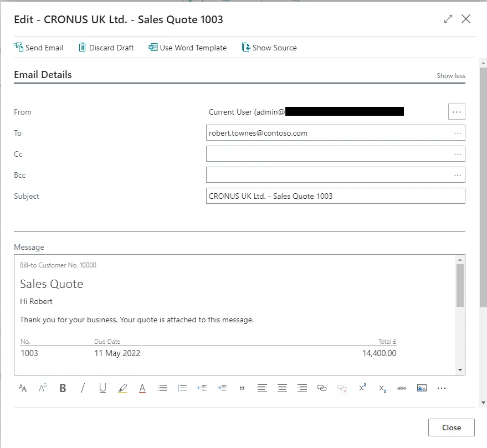
Task: Click the 14,400.00 total value
Action: point(379,353)
